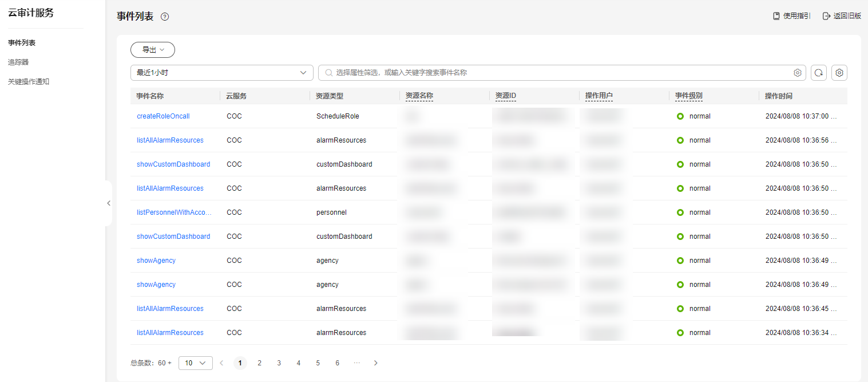
Task: Click the 云审计服务 service title
Action: pyautogui.click(x=31, y=13)
